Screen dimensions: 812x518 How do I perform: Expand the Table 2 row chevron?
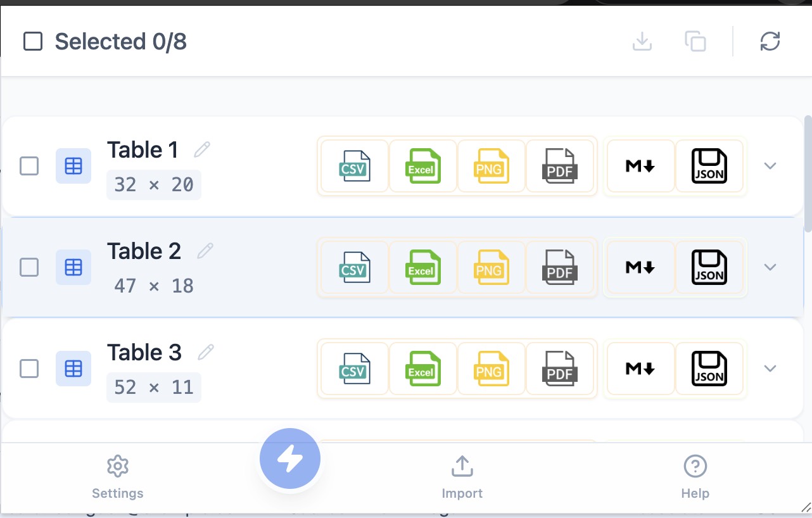[770, 267]
